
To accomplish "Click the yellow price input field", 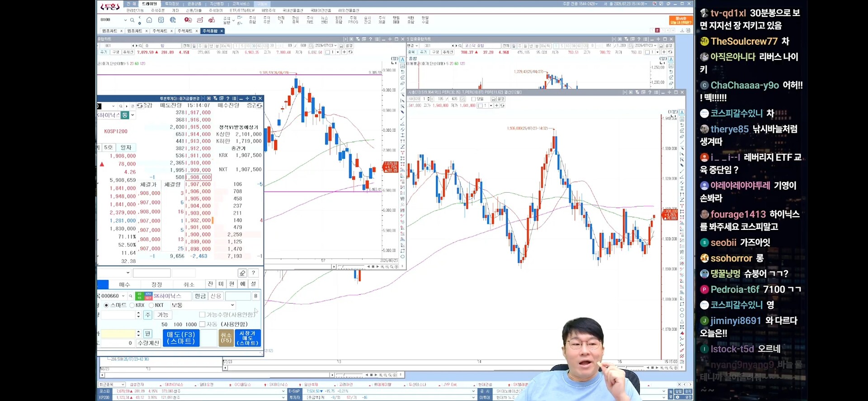I will point(118,334).
